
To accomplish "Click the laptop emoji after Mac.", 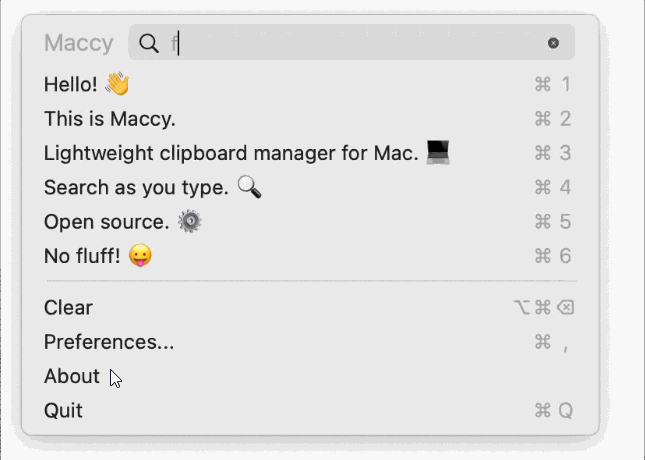I will [x=438, y=152].
